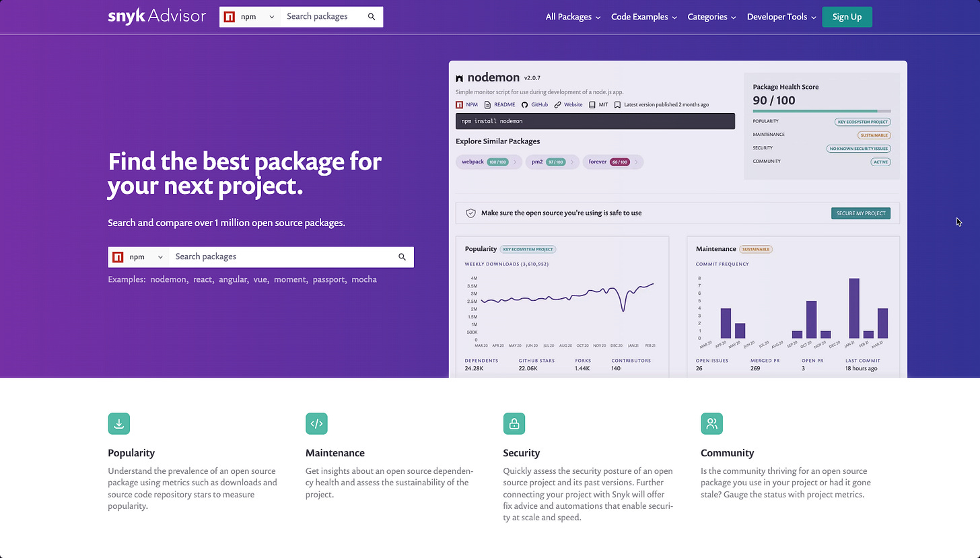Screen dimensions: 980x558
Task: Click the Snyk Advisor logo
Action: coord(157,16)
